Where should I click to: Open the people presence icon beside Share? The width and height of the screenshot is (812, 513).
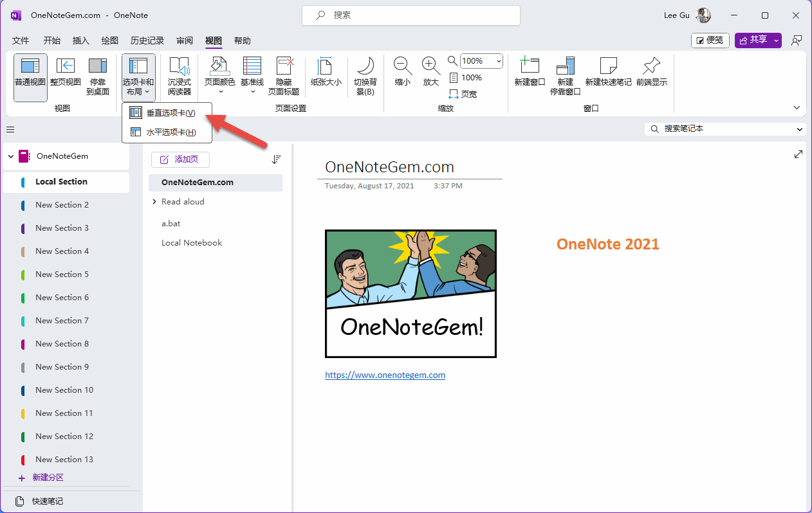797,40
